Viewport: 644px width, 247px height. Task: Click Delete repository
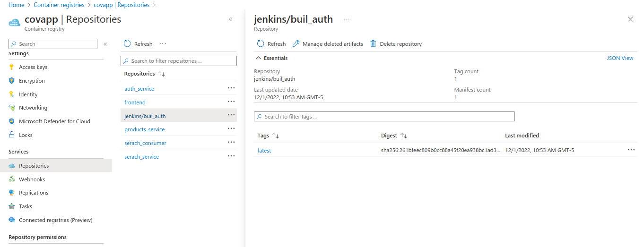point(396,44)
